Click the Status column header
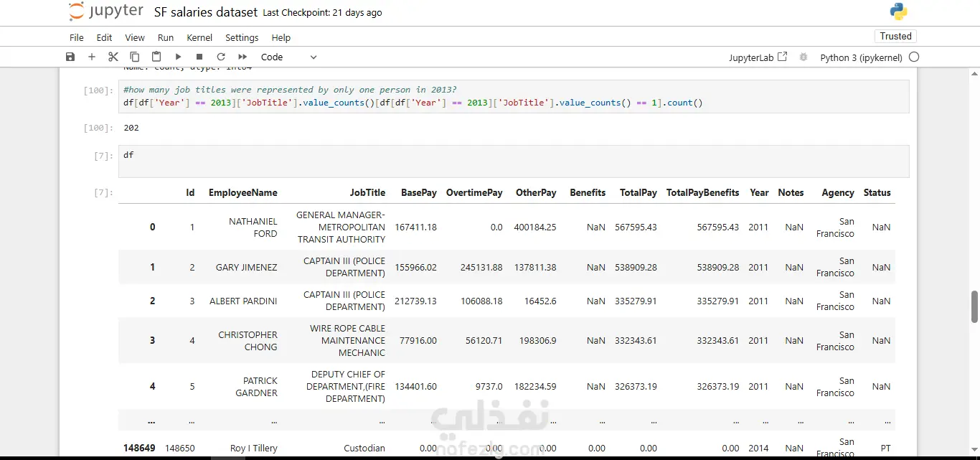The image size is (980, 460). (877, 192)
